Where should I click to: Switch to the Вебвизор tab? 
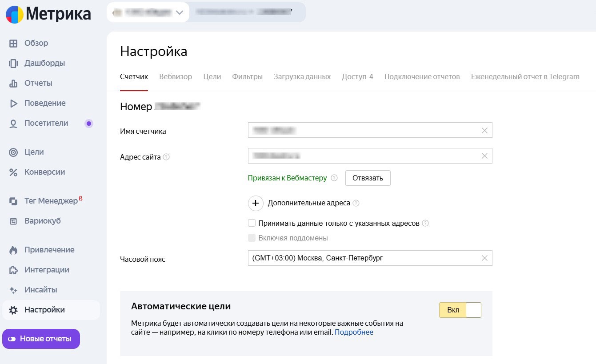click(175, 76)
